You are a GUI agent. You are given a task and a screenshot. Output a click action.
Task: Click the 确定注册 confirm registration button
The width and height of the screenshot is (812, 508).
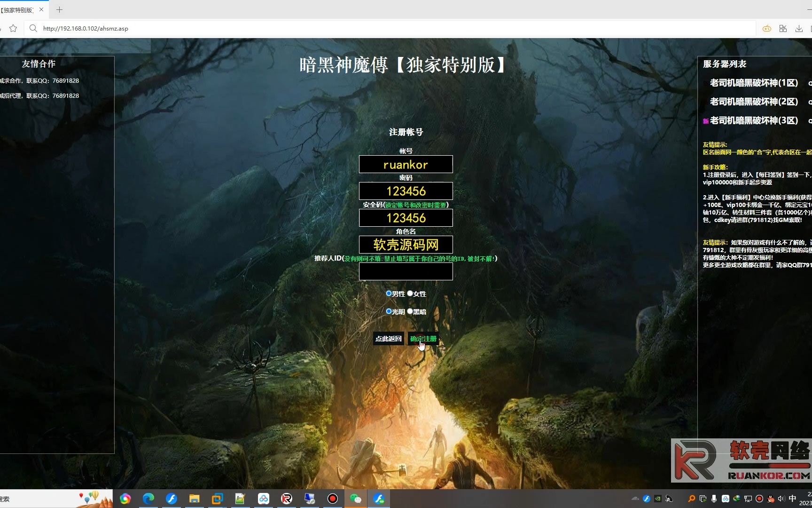(x=423, y=339)
